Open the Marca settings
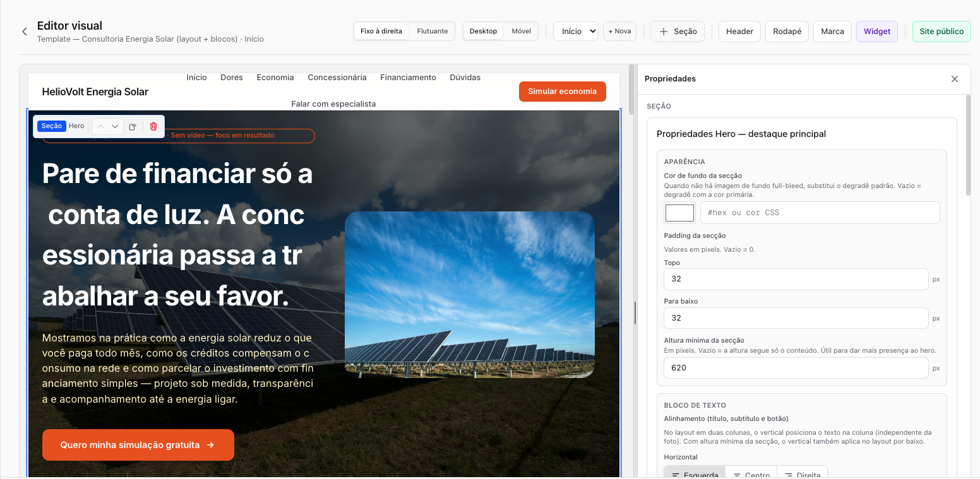 [832, 32]
